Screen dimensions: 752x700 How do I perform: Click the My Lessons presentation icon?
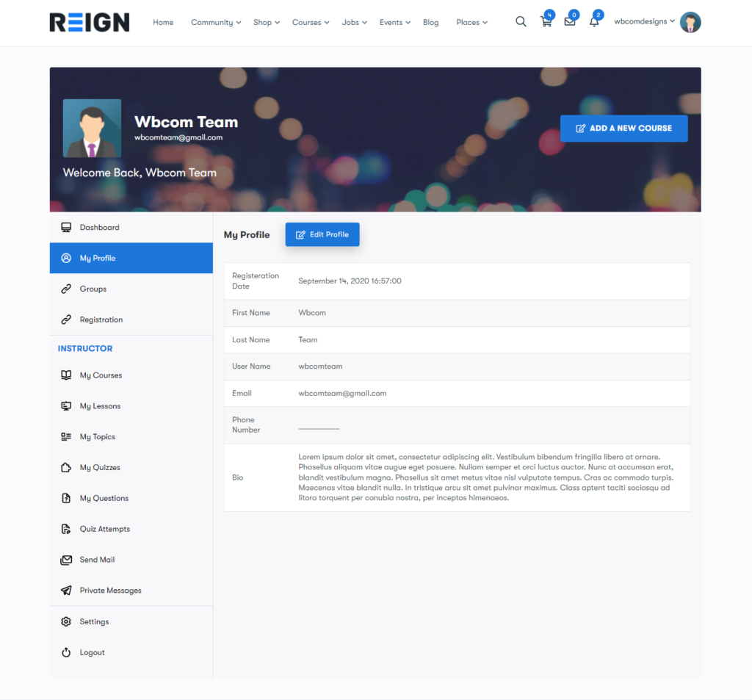(x=66, y=406)
